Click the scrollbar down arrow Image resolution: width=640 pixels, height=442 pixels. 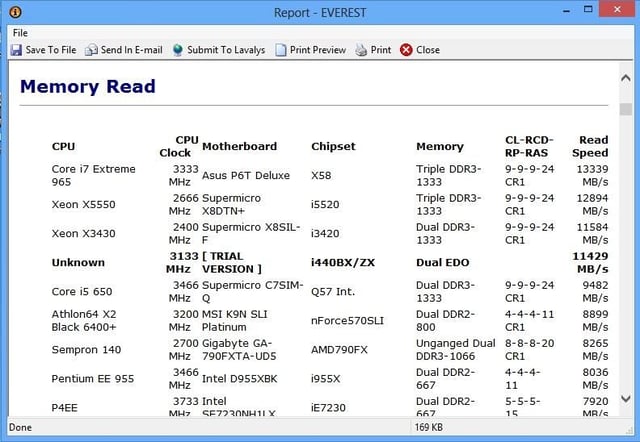click(625, 399)
